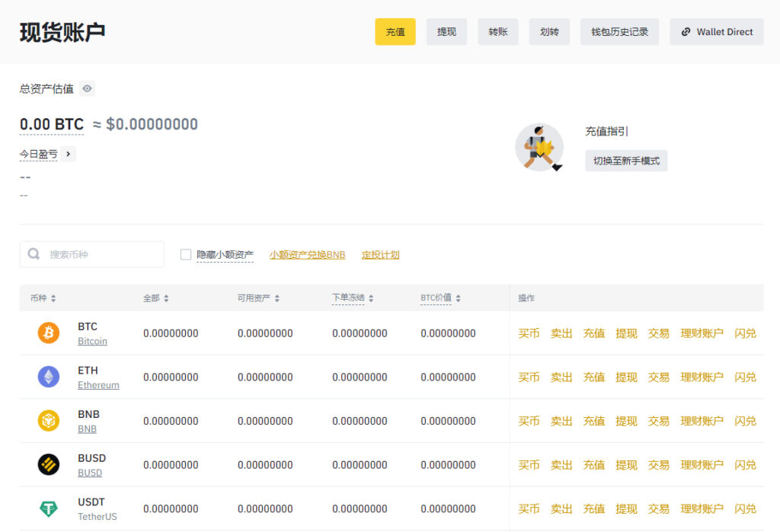
Task: Open 钱包历史记录
Action: pos(619,32)
